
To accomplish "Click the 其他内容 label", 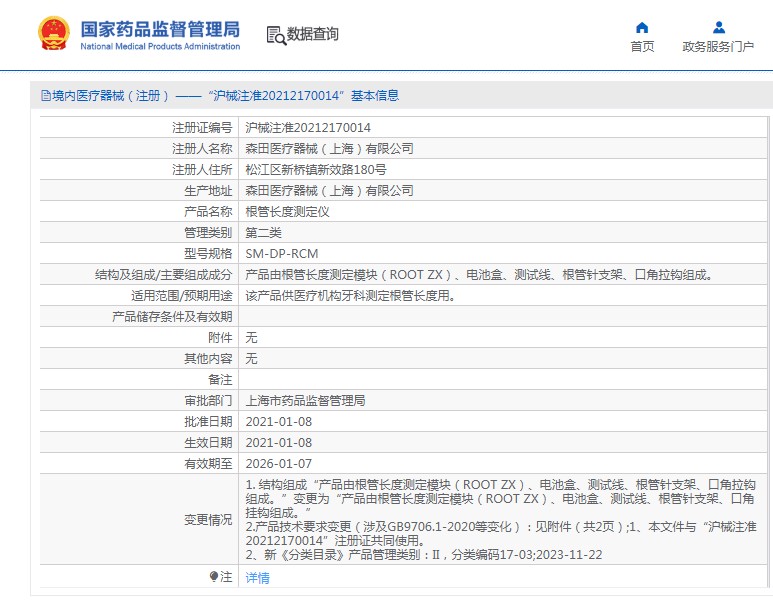I will pyautogui.click(x=208, y=358).
